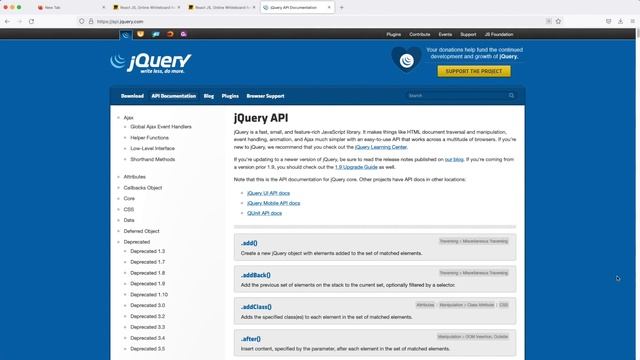The height and width of the screenshot is (360, 640).
Task: Open the .addBack() method entry
Action: [256, 275]
